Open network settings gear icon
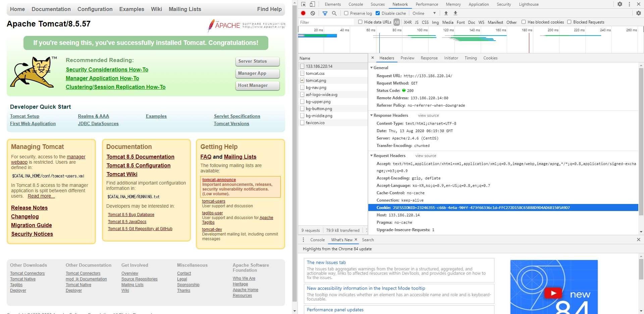This screenshot has width=644, height=314. (x=639, y=13)
